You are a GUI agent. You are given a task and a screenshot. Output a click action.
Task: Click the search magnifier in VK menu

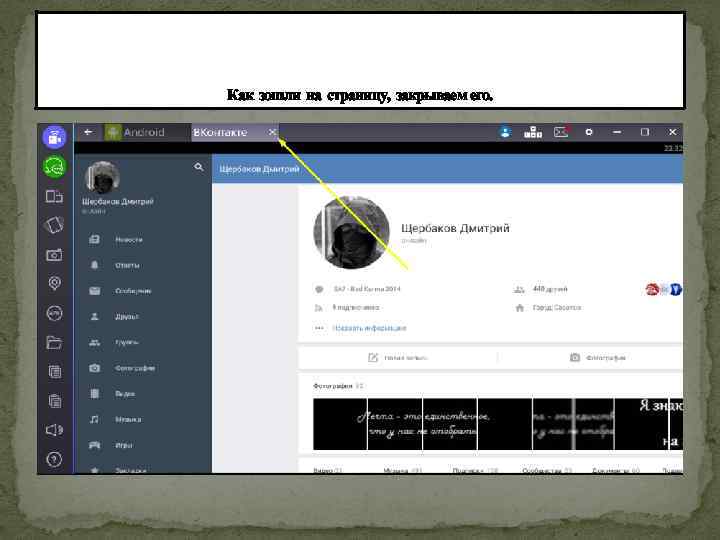coord(199,167)
